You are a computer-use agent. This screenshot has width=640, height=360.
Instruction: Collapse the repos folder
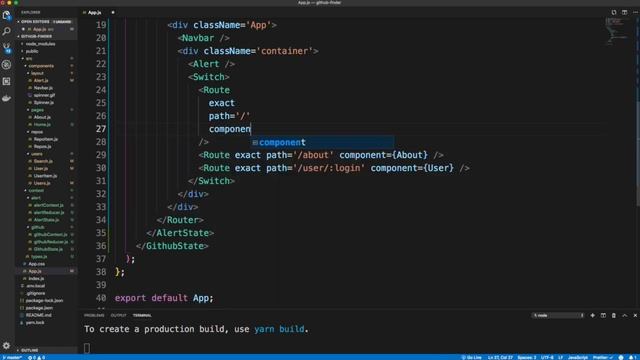click(37, 132)
